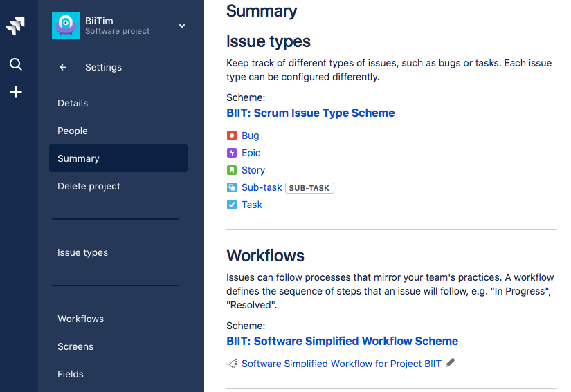Click the blue Task checkmark icon

coord(232,205)
